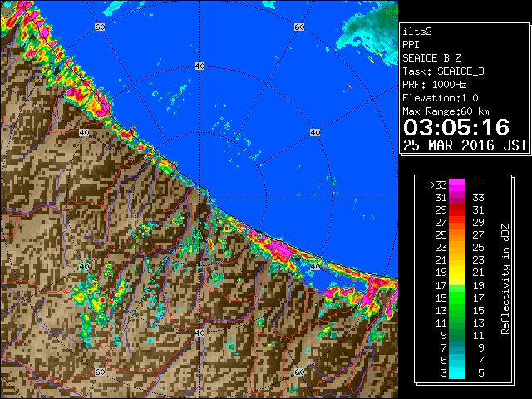The height and width of the screenshot is (399, 532).
Task: Click the 'Max Range:60 km' line
Action: (446, 111)
